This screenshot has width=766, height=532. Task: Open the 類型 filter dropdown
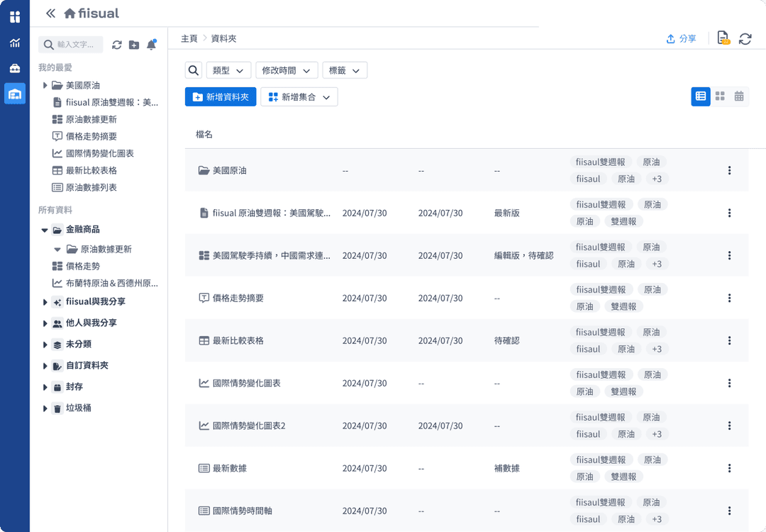[x=228, y=70]
